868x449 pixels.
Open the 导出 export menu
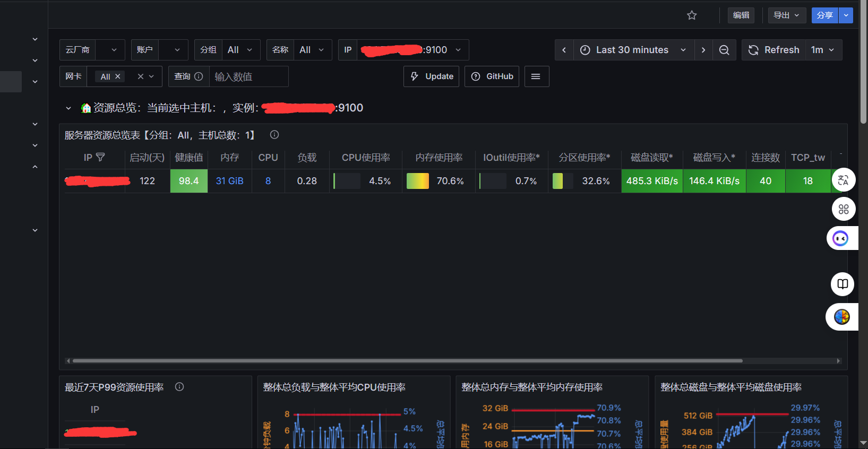click(786, 15)
